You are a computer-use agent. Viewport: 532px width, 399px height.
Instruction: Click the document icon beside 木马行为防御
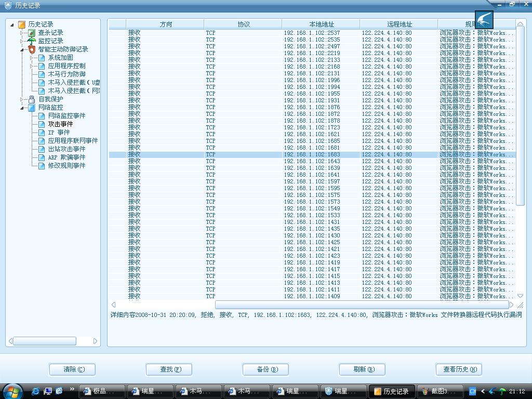pyautogui.click(x=42, y=74)
